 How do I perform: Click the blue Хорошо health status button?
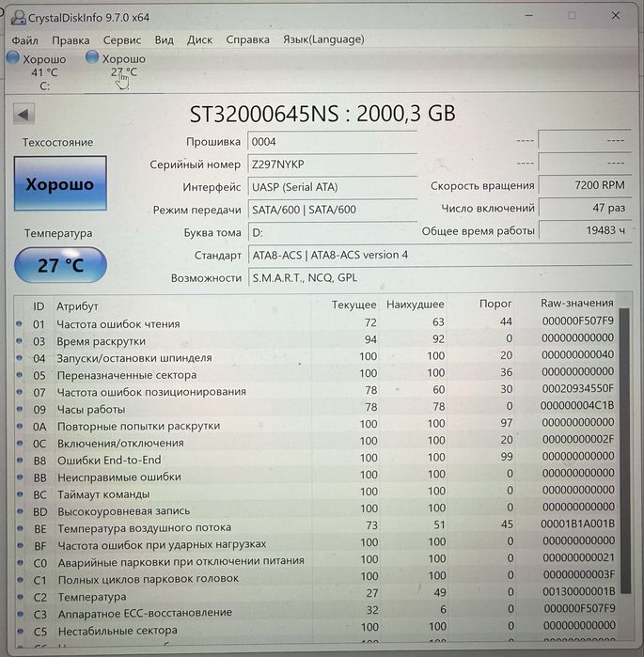[60, 183]
